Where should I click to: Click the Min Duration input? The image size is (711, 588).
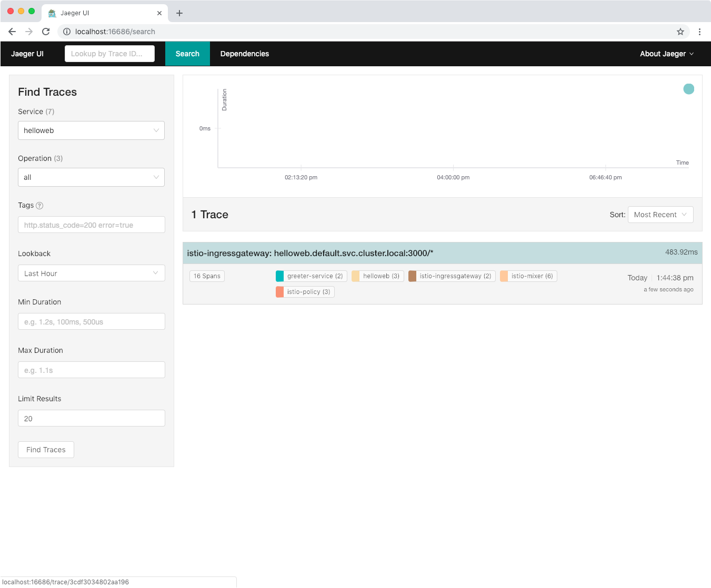coord(92,321)
